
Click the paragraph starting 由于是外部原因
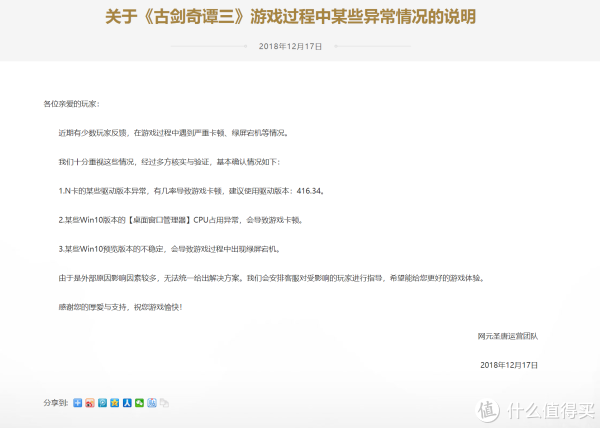(x=272, y=278)
